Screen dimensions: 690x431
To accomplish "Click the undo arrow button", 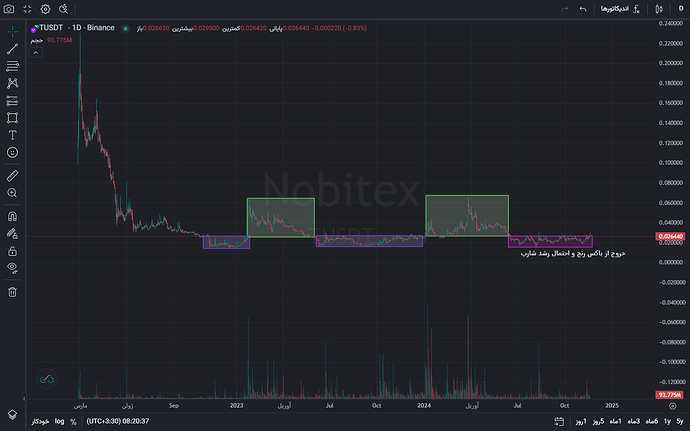I will click(583, 9).
